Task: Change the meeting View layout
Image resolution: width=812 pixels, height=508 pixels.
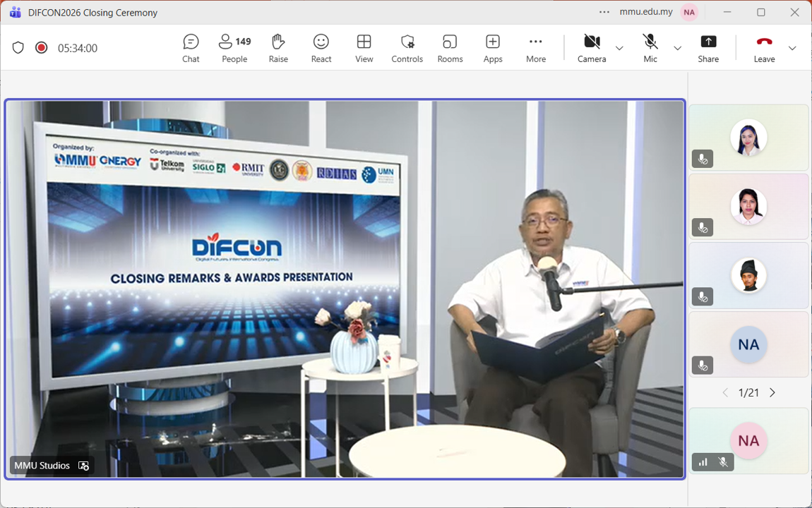Action: [x=364, y=48]
